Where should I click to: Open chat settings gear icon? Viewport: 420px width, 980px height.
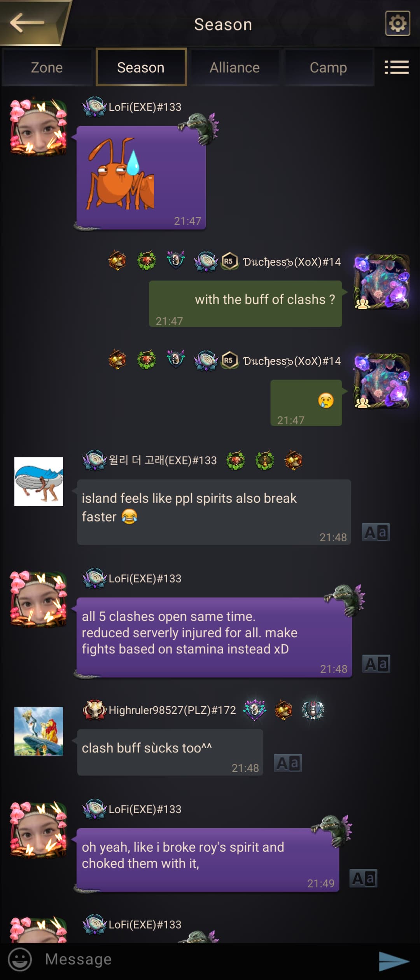click(397, 23)
